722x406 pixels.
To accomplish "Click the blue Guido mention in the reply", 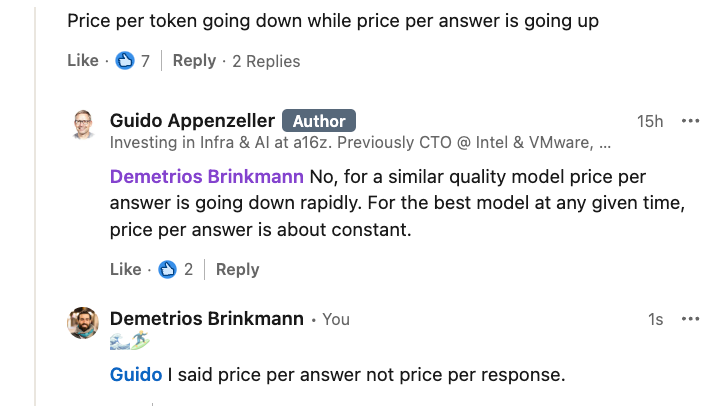I will click(134, 375).
